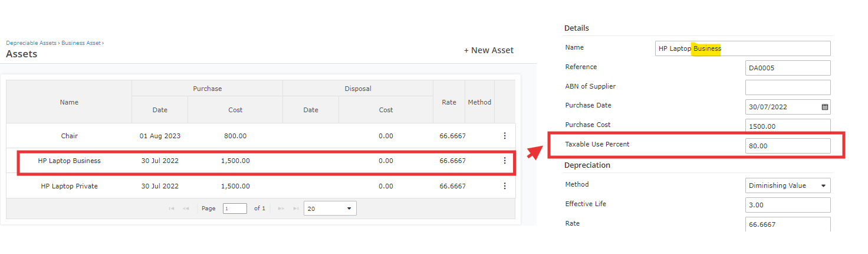The height and width of the screenshot is (254, 868).
Task: Click the Disposal Date column header
Action: point(311,110)
